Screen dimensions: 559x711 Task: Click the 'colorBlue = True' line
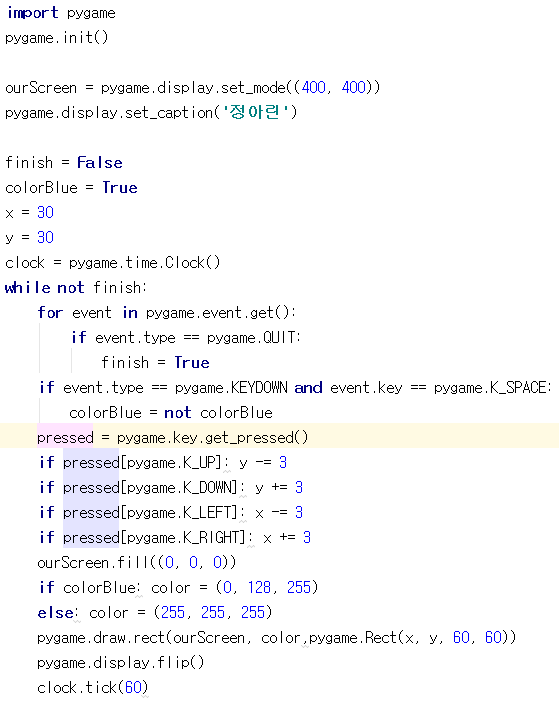point(71,187)
